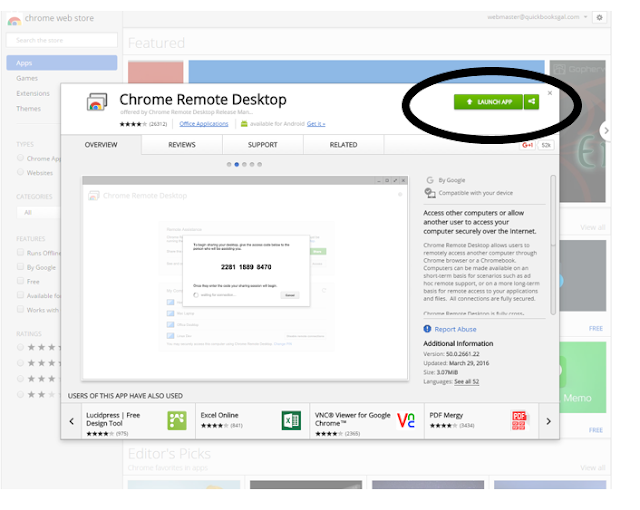The width and height of the screenshot is (640, 510).
Task: Open the Excel Online card
Action: point(253,421)
